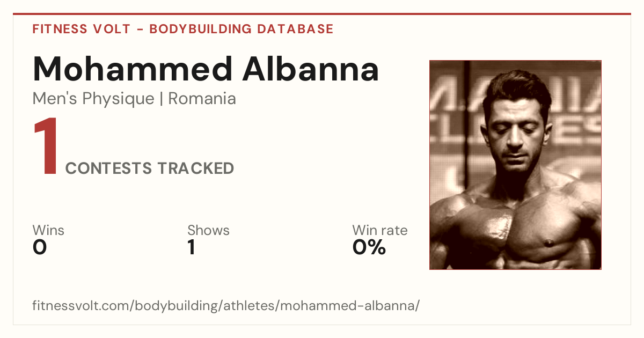Image resolution: width=644 pixels, height=338 pixels.
Task: Click the word TRACKED beside the red number
Action: tap(195, 168)
